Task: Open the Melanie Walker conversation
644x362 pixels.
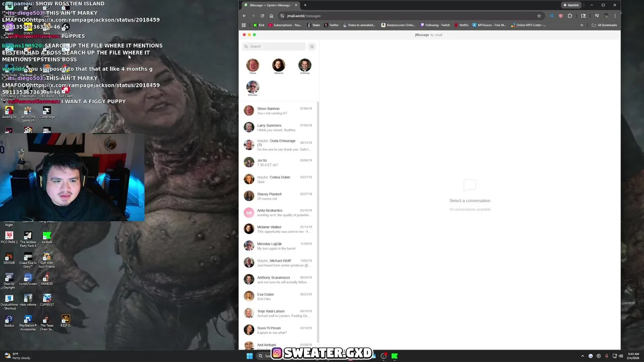Action: [x=278, y=229]
